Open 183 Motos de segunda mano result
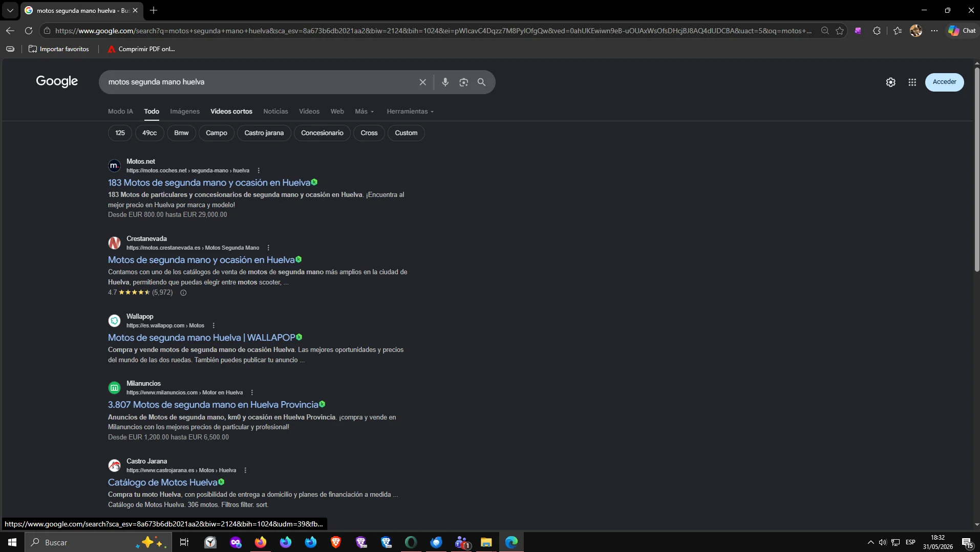This screenshot has height=552, width=980. [x=209, y=183]
